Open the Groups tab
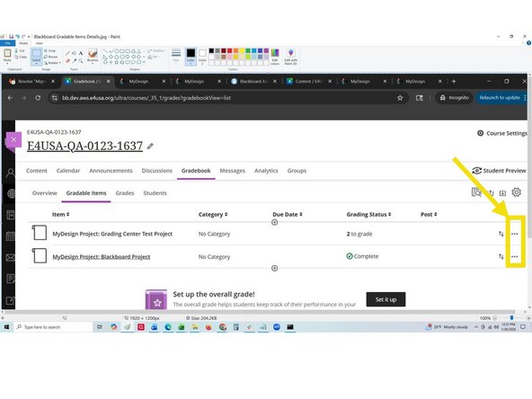 pyautogui.click(x=297, y=171)
